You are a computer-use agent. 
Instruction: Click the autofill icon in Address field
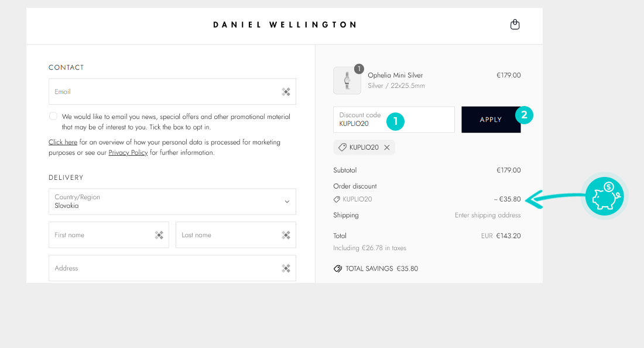click(286, 268)
